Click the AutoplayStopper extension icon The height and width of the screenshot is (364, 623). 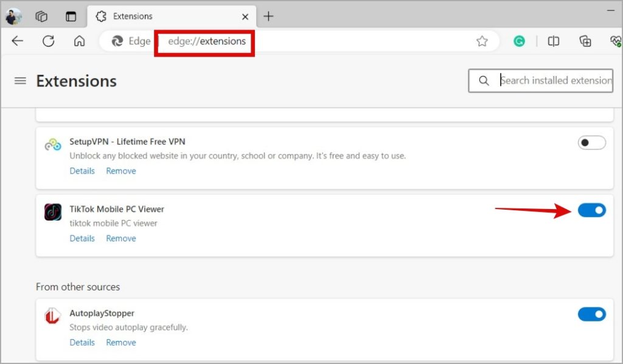tap(52, 316)
